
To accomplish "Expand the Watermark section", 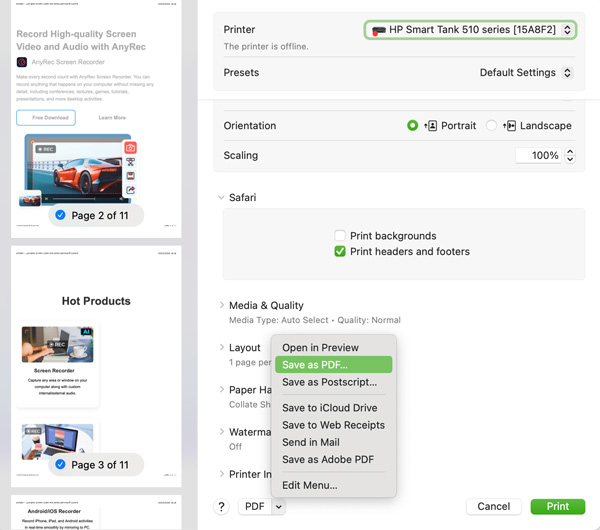I will pyautogui.click(x=222, y=432).
